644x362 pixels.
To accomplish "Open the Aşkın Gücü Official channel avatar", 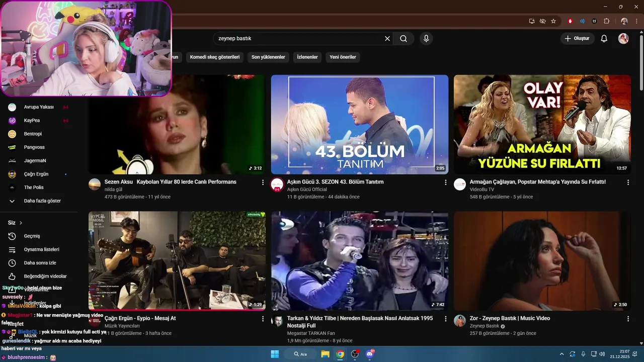I will pos(277,184).
